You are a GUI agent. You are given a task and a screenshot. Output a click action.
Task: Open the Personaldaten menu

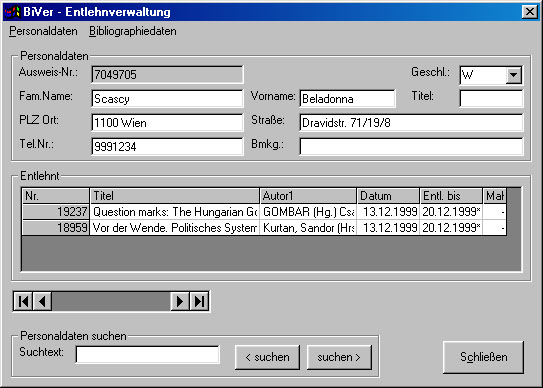tap(43, 31)
